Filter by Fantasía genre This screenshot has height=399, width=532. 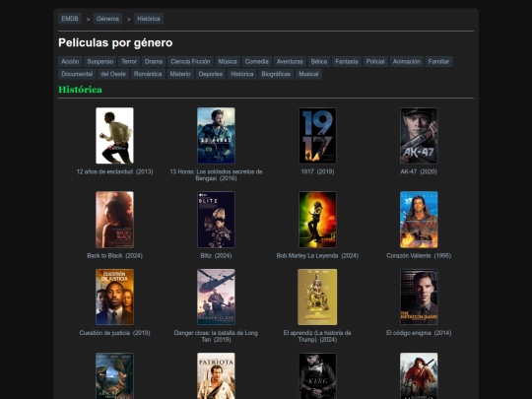[x=347, y=61]
